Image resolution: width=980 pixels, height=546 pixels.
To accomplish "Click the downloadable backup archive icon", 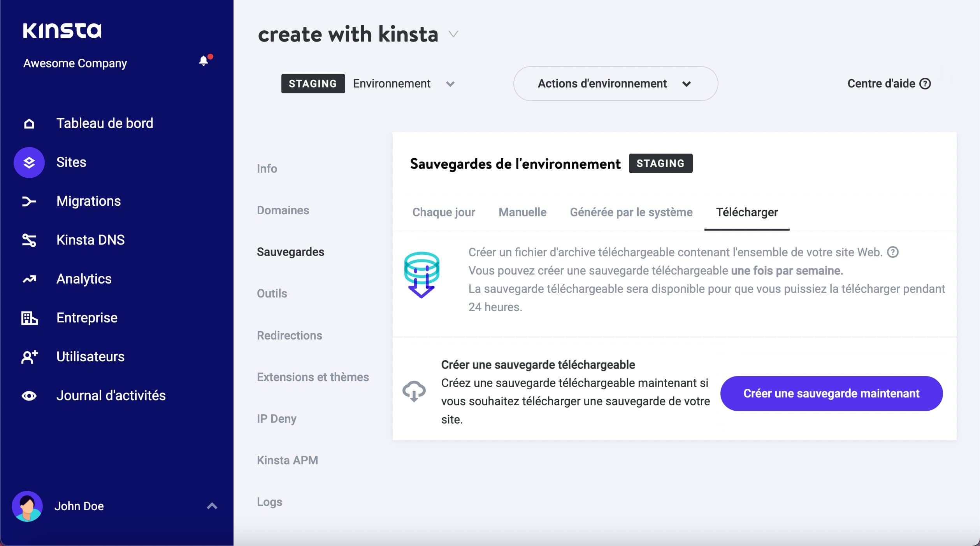I will (x=422, y=274).
